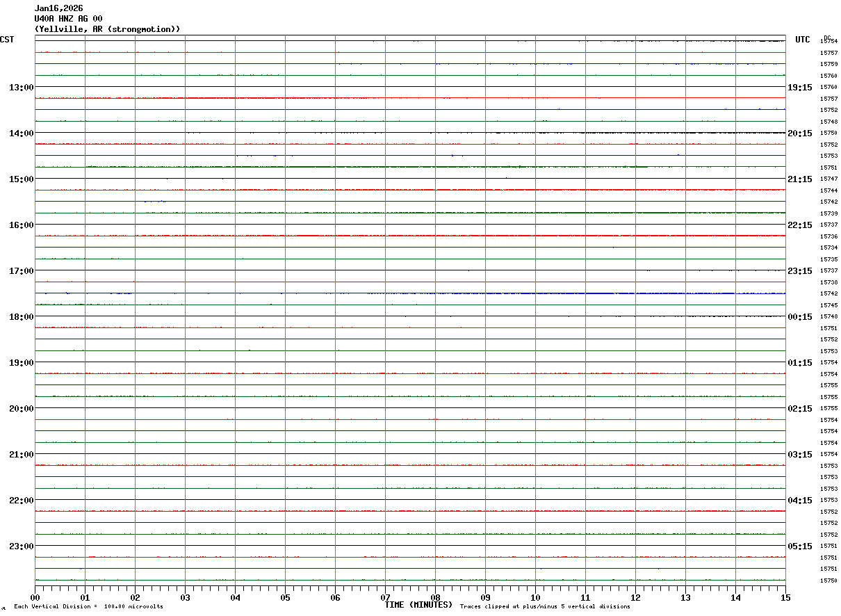841x616 pixels.
Task: Click the 03:15 UTC time label
Action: click(800, 455)
